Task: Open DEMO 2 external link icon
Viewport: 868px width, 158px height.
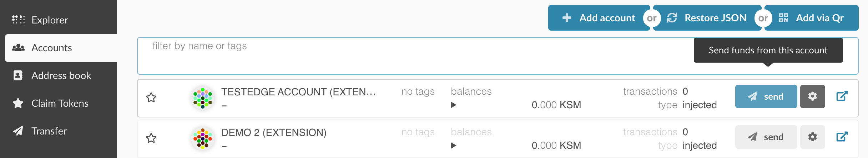Action: (842, 137)
